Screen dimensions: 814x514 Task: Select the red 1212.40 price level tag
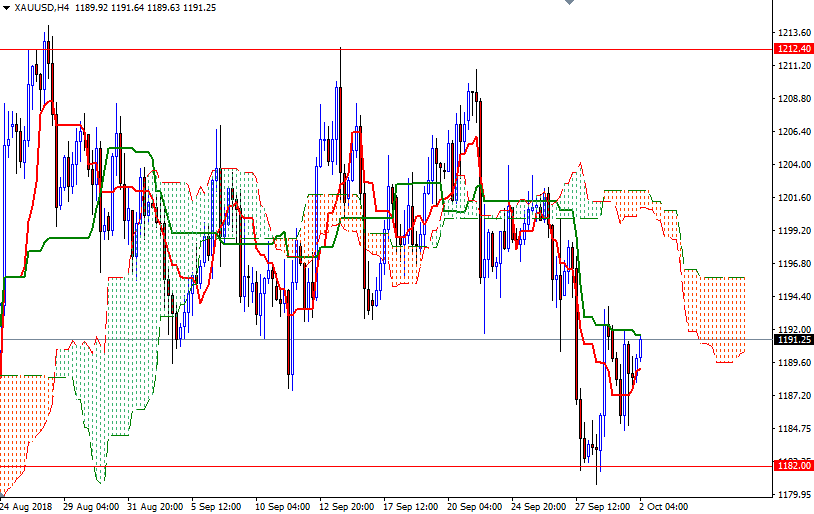794,49
